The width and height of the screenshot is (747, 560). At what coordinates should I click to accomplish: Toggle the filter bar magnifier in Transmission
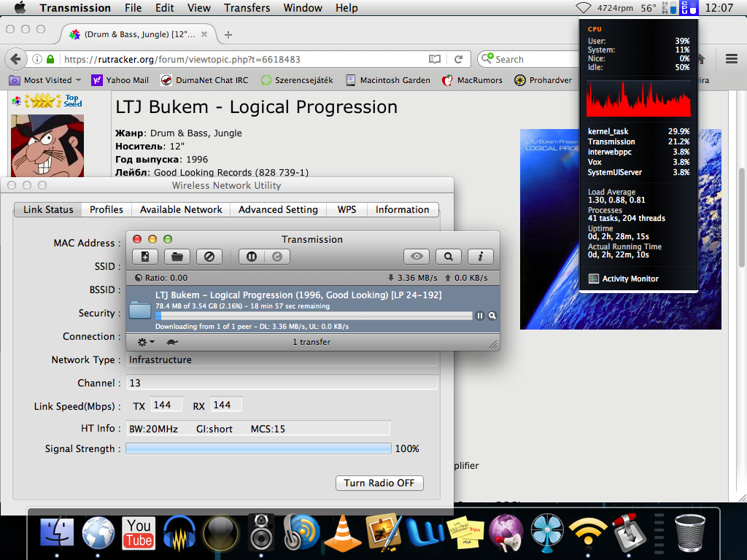coord(449,257)
